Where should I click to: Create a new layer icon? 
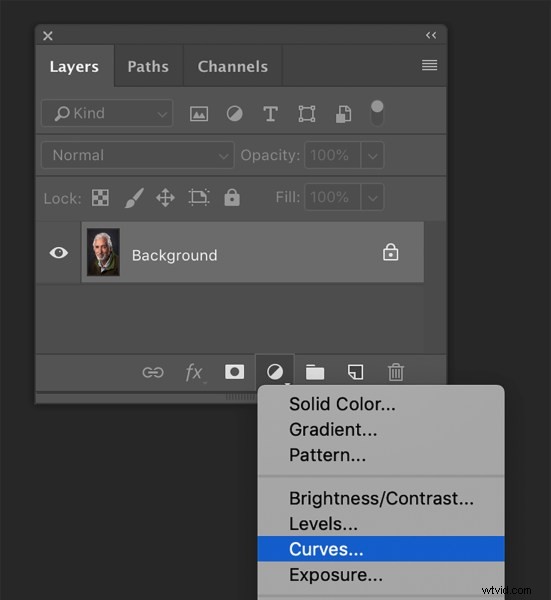355,372
